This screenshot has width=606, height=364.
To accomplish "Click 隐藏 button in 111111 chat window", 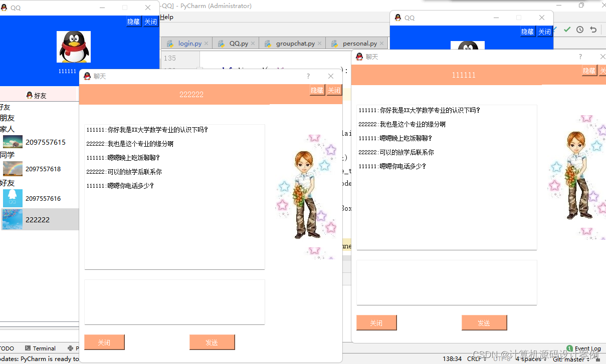I will tap(589, 71).
